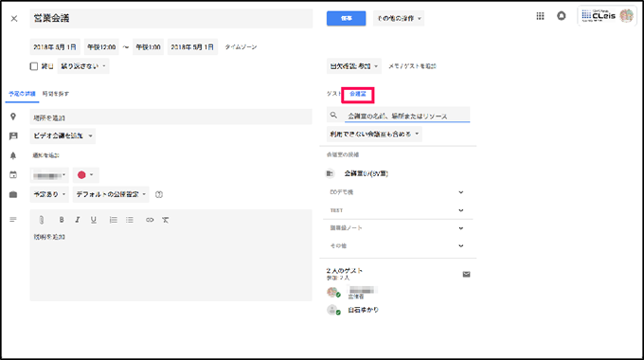The height and width of the screenshot is (360, 644).
Task: Open the 繰り返さない repeat dropdown
Action: 83,66
